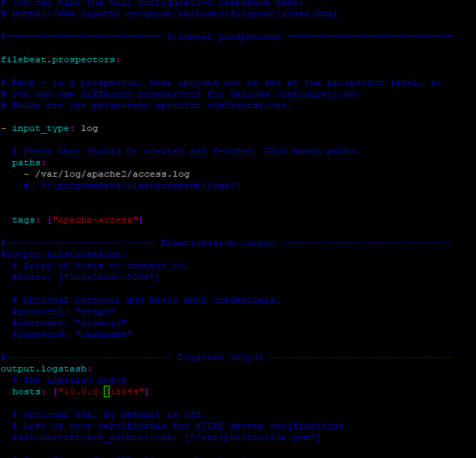This screenshot has height=458, width=476.
Task: Click the '# Each - is a prospector' comment line
Action: (221, 82)
